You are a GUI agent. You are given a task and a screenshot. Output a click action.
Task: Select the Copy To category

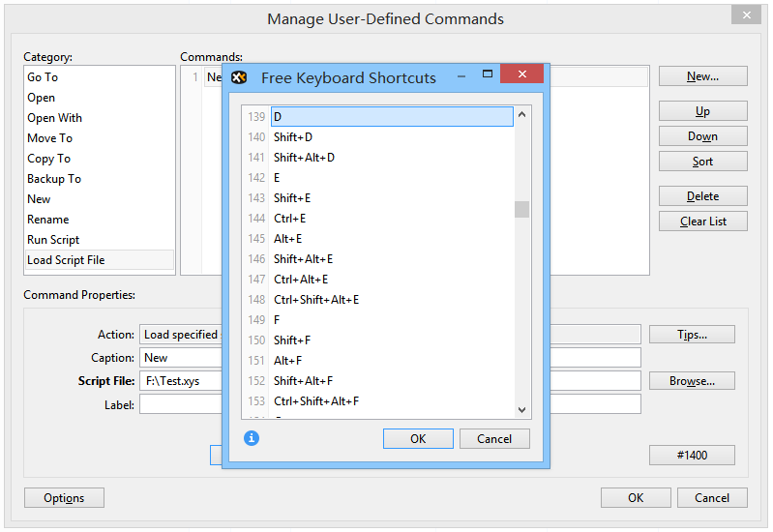click(48, 159)
